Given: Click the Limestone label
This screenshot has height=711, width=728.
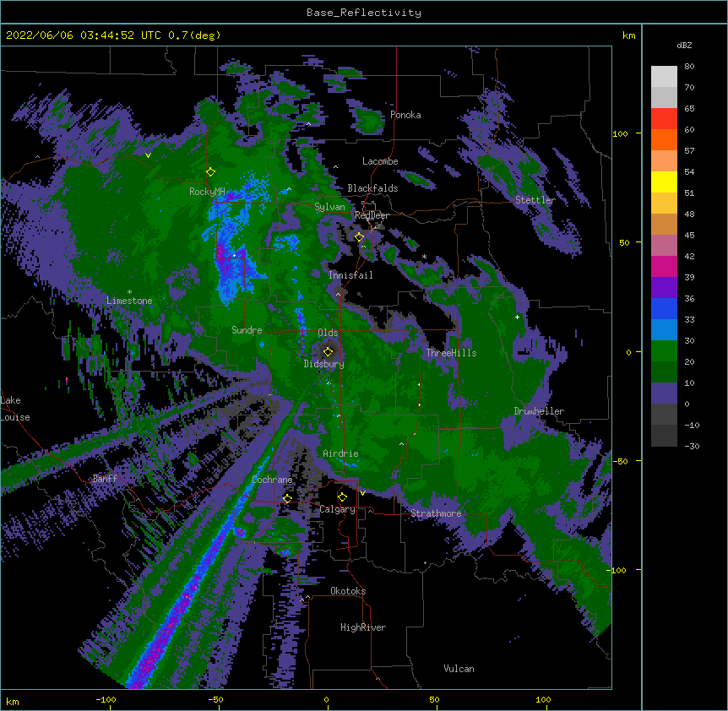Looking at the screenshot, I should (129, 301).
